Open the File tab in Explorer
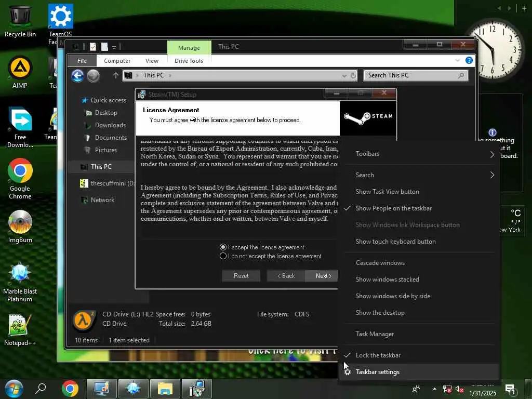The width and height of the screenshot is (532, 399). (82, 61)
